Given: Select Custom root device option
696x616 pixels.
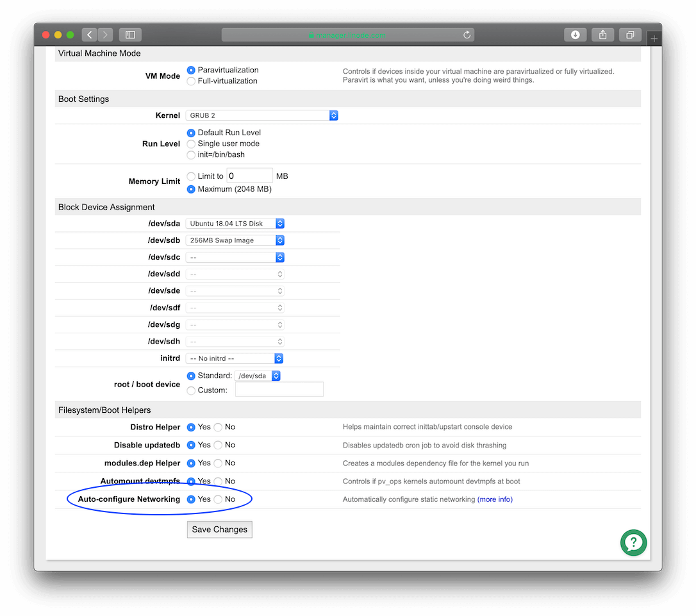Looking at the screenshot, I should pyautogui.click(x=191, y=390).
